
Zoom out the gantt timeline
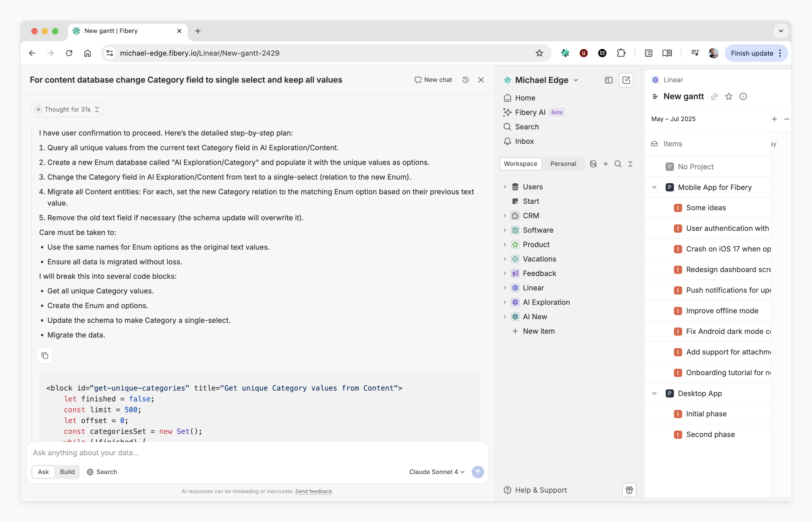coord(787,119)
